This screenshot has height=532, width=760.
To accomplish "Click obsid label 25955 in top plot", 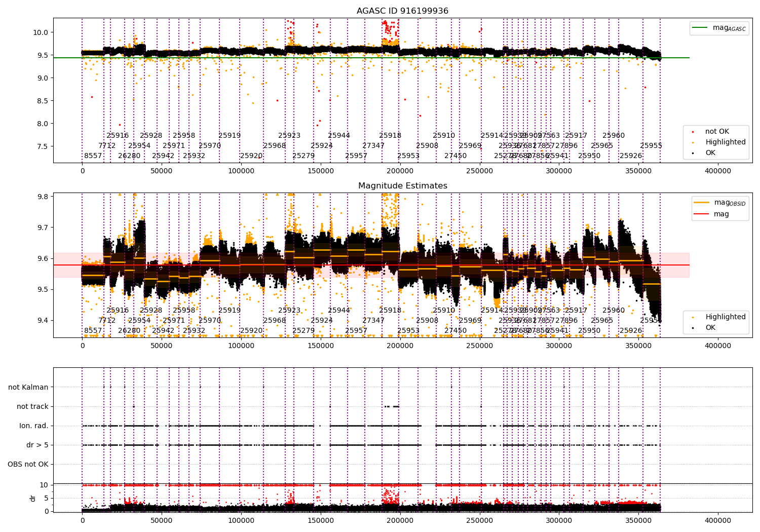I will (x=651, y=146).
